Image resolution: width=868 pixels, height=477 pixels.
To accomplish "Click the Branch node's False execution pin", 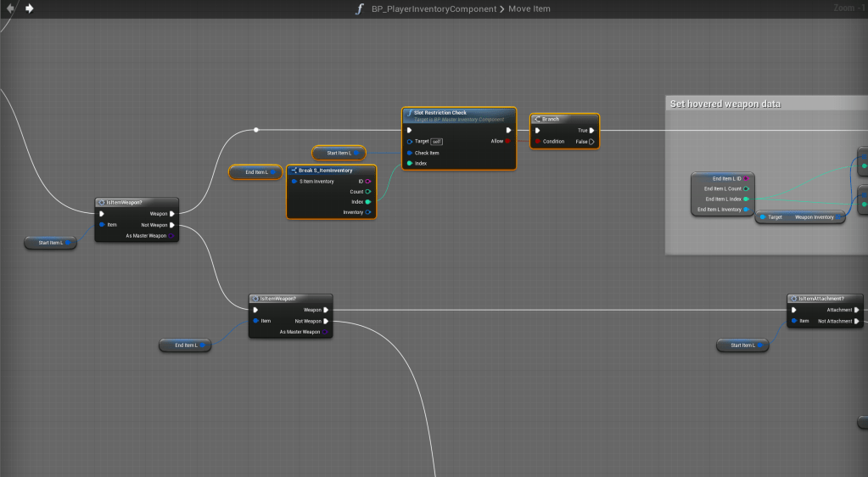I will coord(591,142).
